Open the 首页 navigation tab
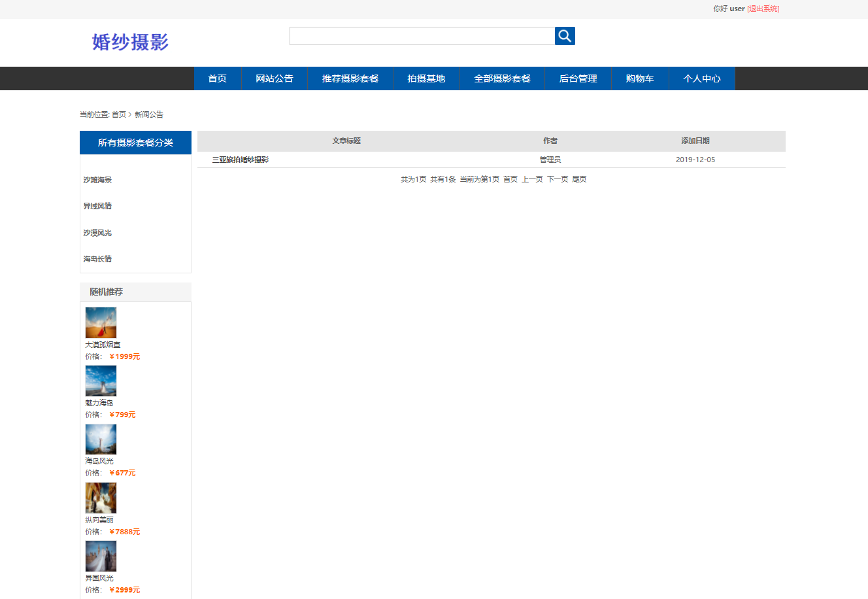 pyautogui.click(x=218, y=78)
